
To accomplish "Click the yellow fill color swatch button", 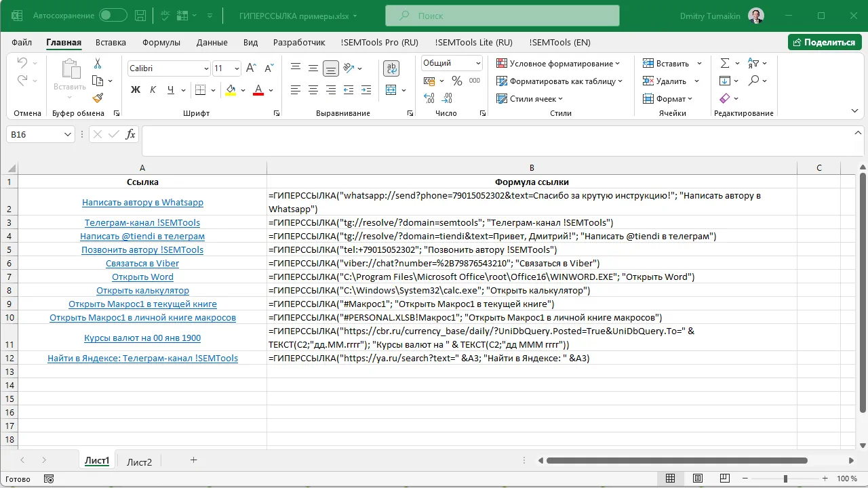I will (x=231, y=89).
